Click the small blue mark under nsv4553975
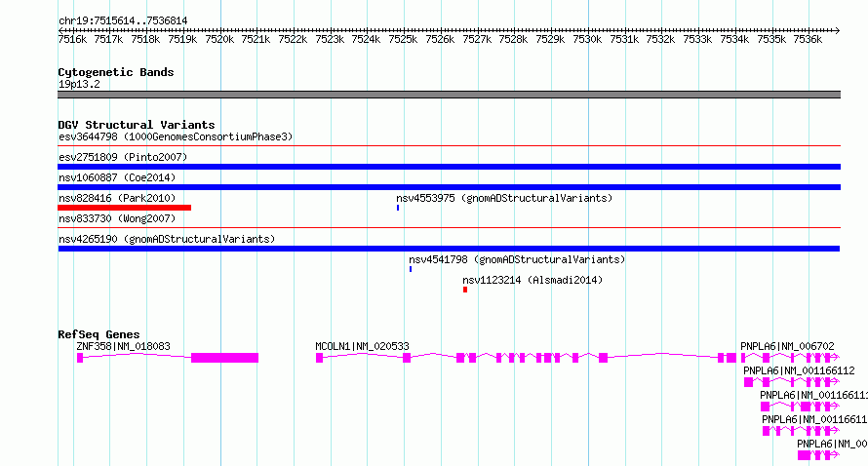The height and width of the screenshot is (466, 868). tap(398, 208)
